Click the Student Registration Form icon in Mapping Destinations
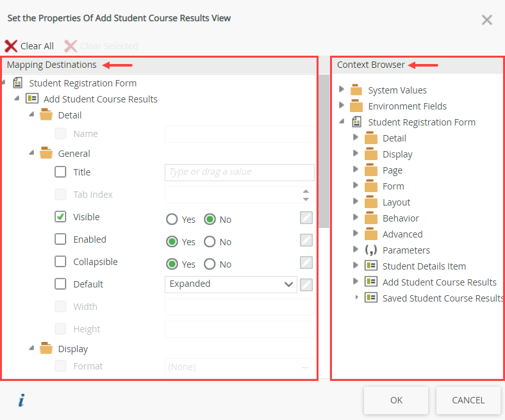This screenshot has height=420, width=505. point(18,83)
